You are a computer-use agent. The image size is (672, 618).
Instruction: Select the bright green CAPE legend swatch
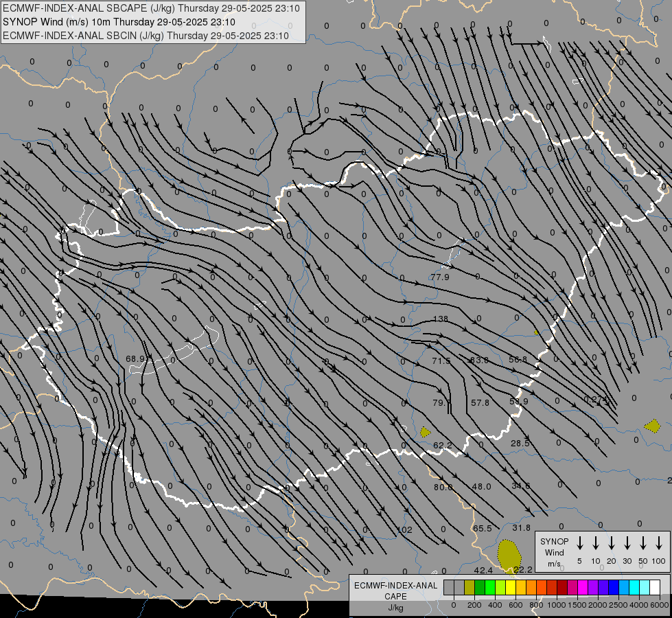(x=490, y=587)
